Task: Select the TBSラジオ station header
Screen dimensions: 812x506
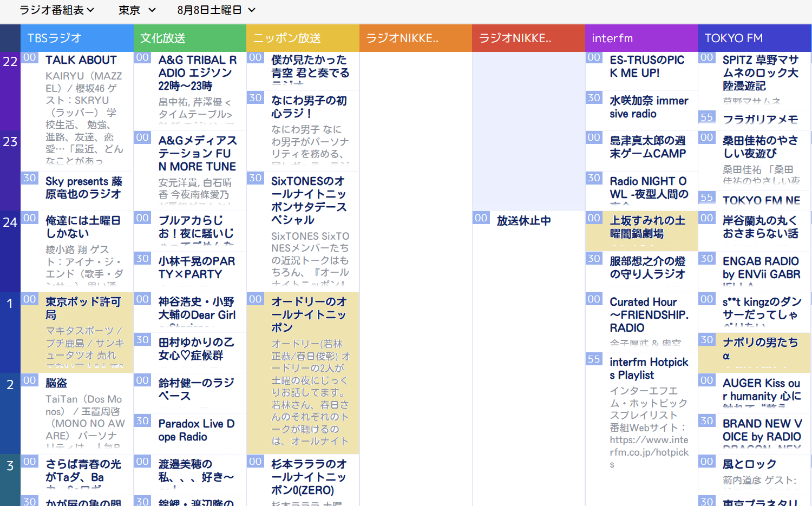Action: pyautogui.click(x=77, y=38)
